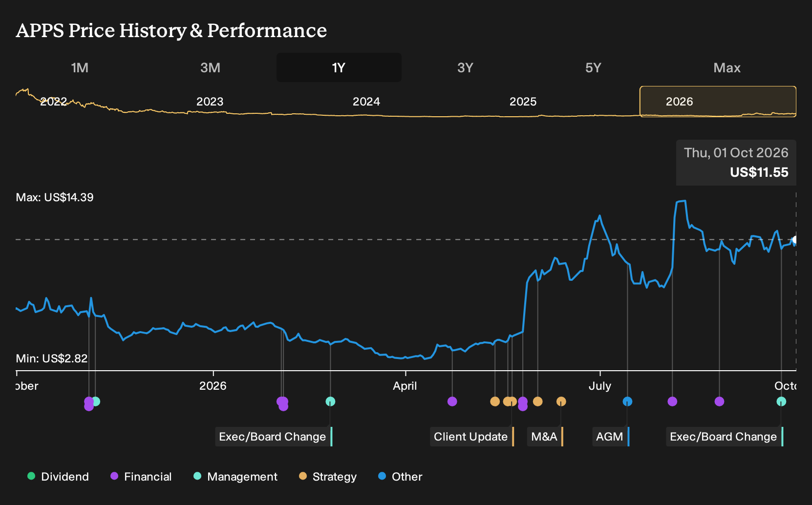Image resolution: width=812 pixels, height=505 pixels.
Task: Open the teal Management marker below the October label
Action: 781,401
